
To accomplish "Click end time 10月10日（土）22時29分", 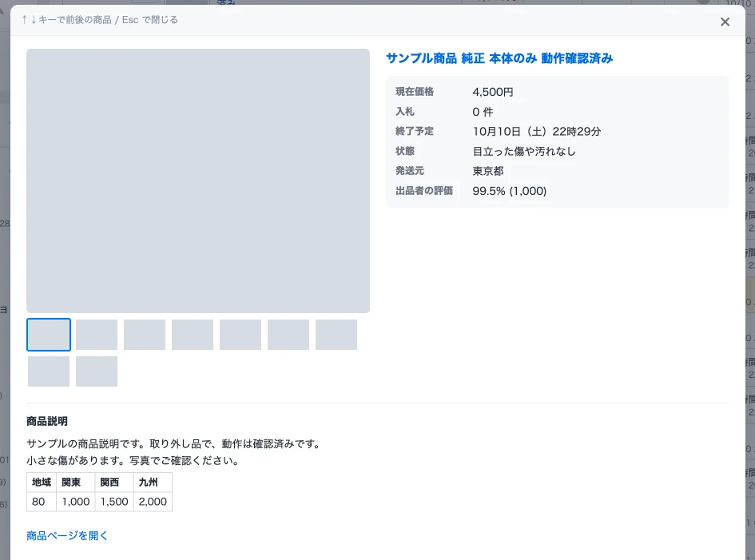I will point(537,132).
